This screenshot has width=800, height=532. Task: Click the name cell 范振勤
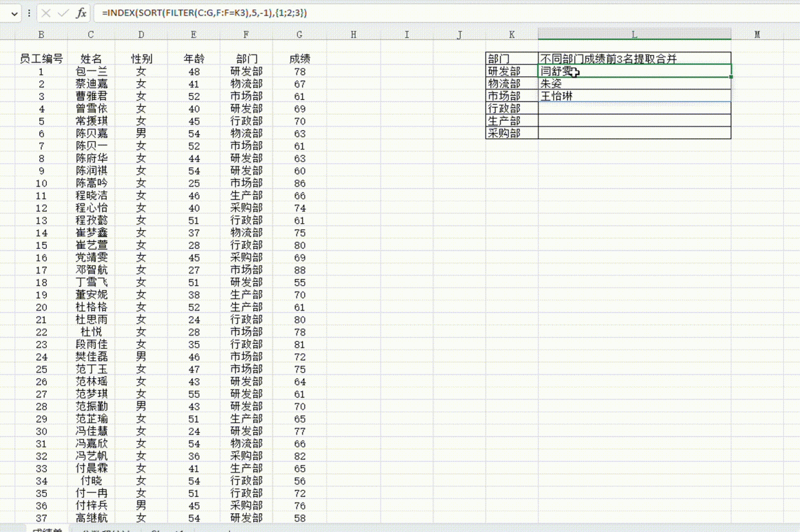(91, 406)
